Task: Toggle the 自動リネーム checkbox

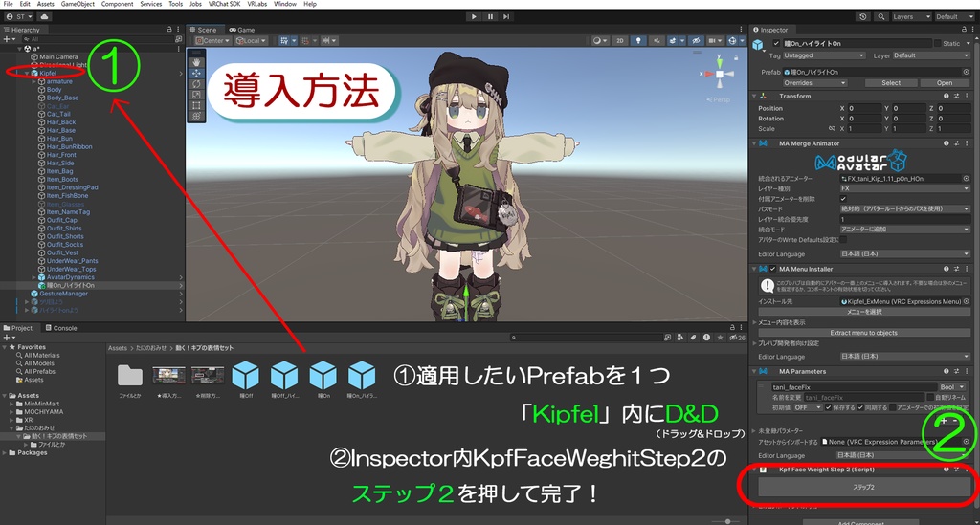Action: coord(930,397)
